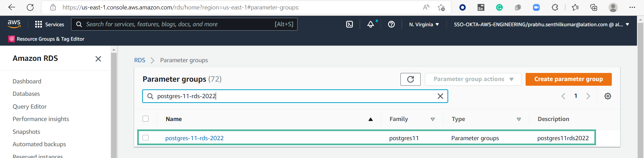Image resolution: width=644 pixels, height=158 pixels.
Task: Open the Parameter group actions dropdown
Action: [473, 79]
